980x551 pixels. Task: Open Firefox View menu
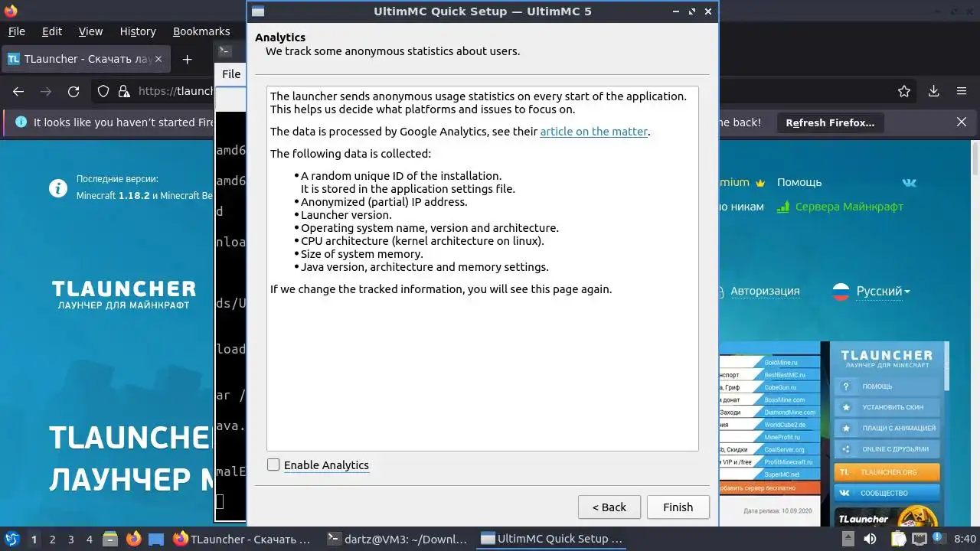coord(90,31)
